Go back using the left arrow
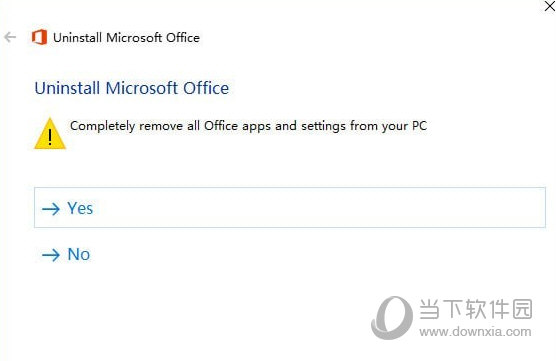556x361 pixels. point(10,37)
